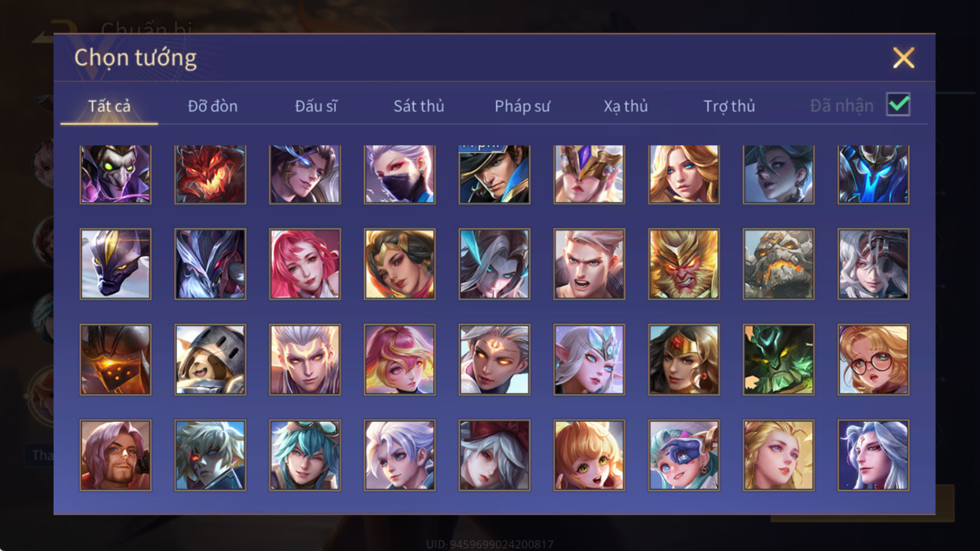The width and height of the screenshot is (980, 551).
Task: Pick the hero with pirate eye patch
Action: 684,455
